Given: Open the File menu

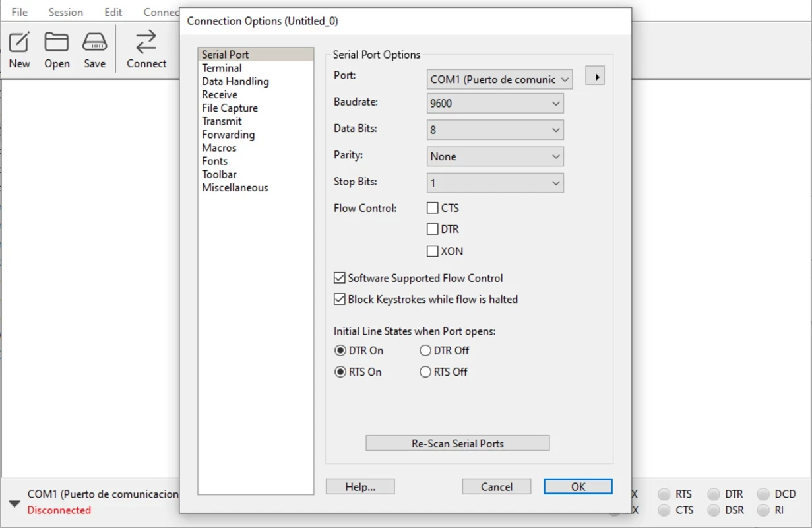Looking at the screenshot, I should (19, 13).
